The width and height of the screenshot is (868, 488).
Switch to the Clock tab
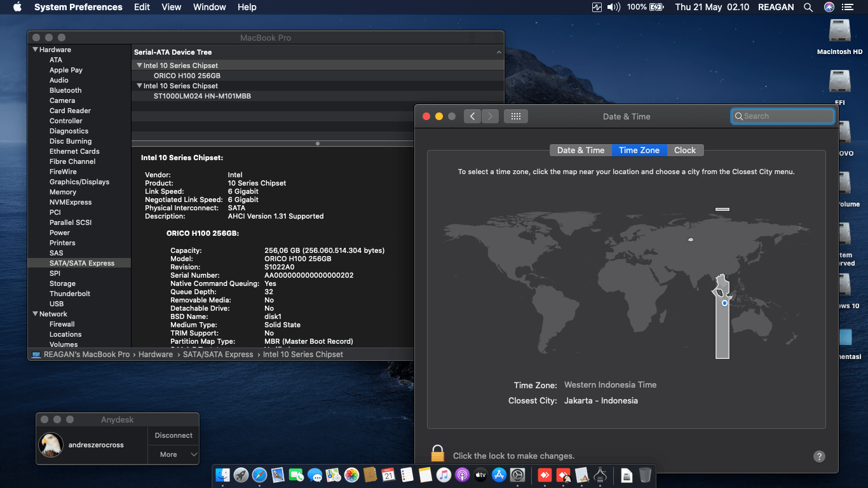pos(685,151)
